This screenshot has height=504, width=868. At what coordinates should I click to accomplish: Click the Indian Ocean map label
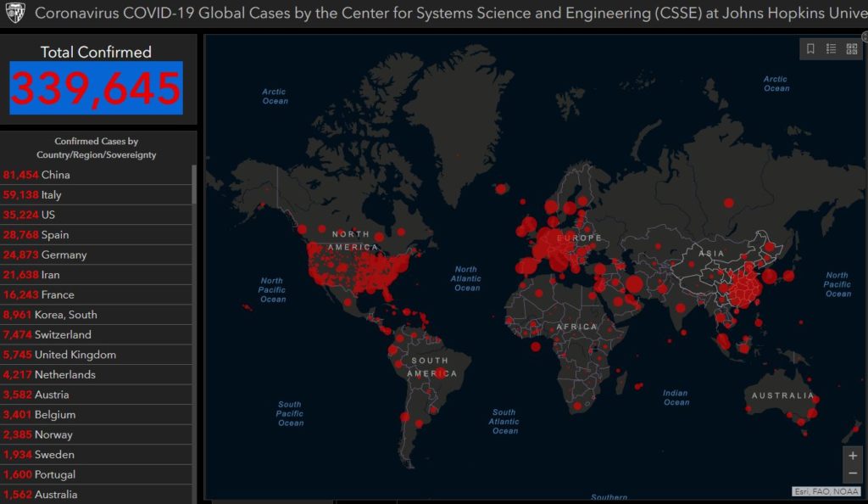click(676, 397)
